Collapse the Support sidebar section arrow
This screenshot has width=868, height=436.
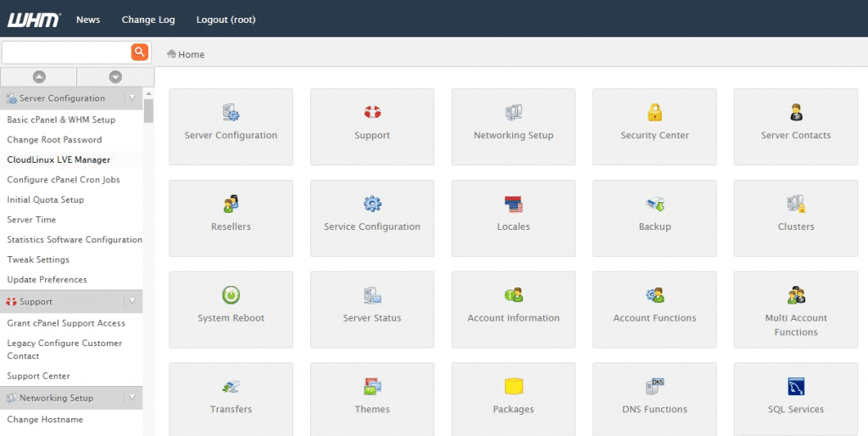point(131,301)
